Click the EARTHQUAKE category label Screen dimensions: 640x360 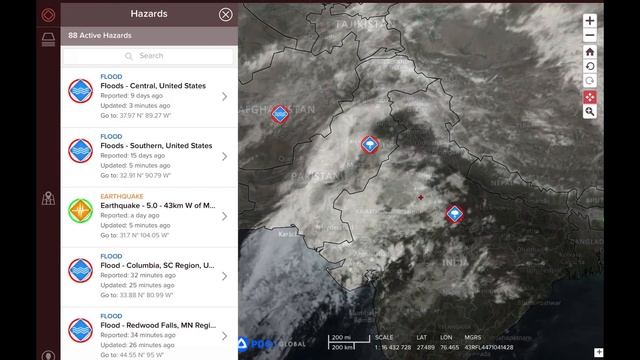click(122, 196)
